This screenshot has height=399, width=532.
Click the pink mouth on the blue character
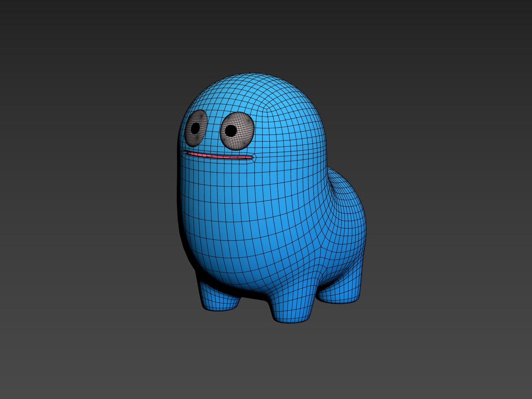point(219,156)
